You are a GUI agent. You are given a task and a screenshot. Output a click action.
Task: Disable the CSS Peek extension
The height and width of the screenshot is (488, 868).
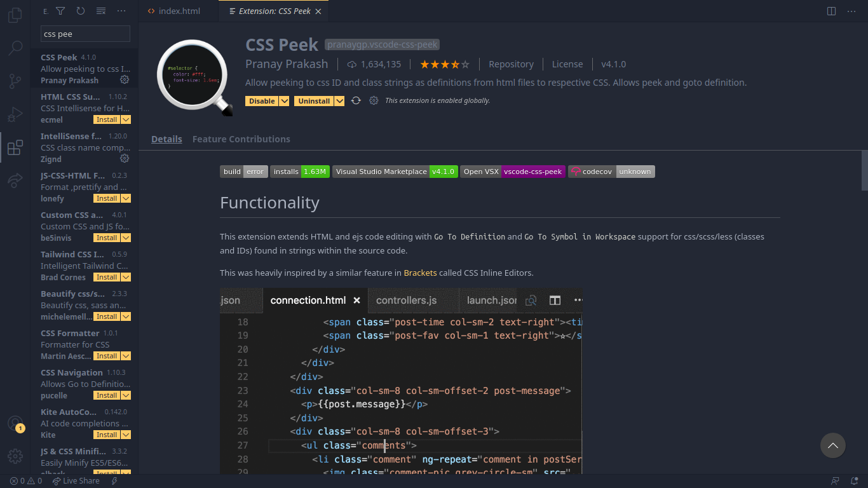[262, 101]
